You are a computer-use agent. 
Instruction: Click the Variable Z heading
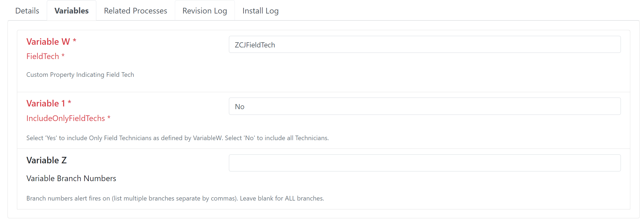(x=47, y=160)
